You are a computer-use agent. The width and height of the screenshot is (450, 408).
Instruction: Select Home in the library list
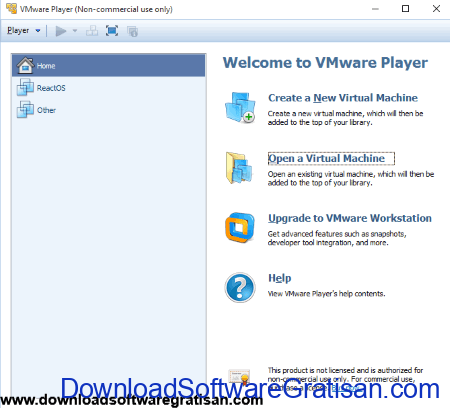(109, 66)
